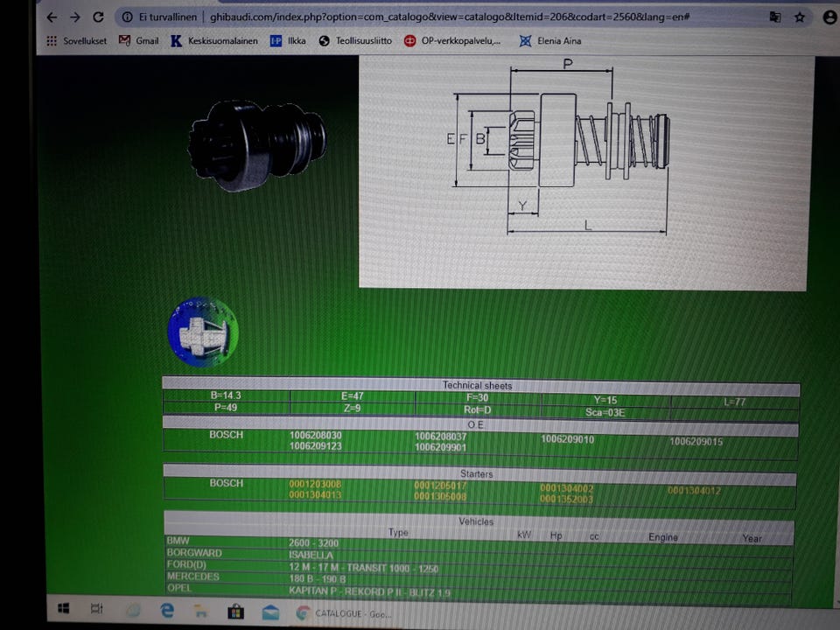Screen dimensions: 840x630
Task: Select starter number 0001205017
Action: point(440,486)
